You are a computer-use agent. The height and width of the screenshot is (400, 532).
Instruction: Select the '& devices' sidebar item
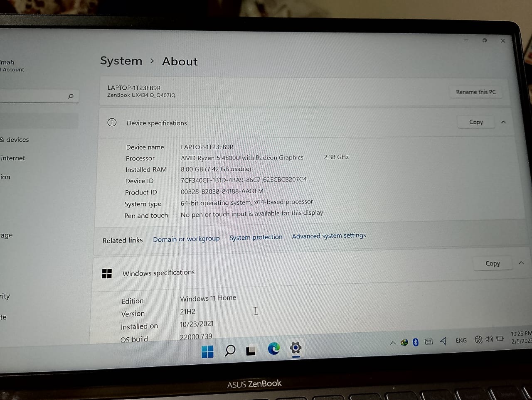[x=15, y=140]
